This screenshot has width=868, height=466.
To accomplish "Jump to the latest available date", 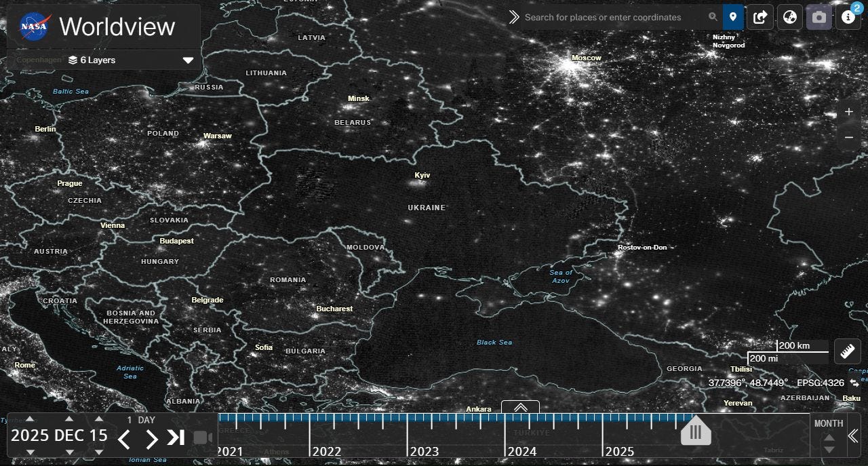I will click(x=176, y=438).
